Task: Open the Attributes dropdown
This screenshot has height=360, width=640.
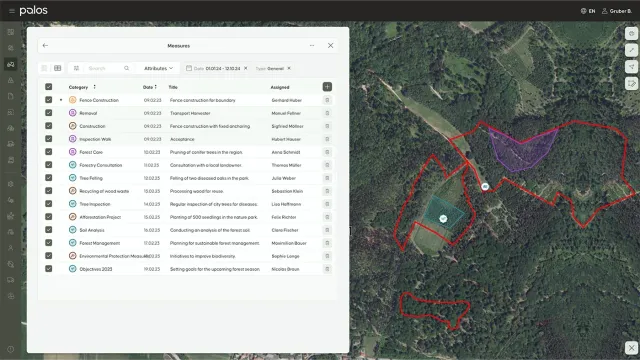Action: (x=158, y=68)
